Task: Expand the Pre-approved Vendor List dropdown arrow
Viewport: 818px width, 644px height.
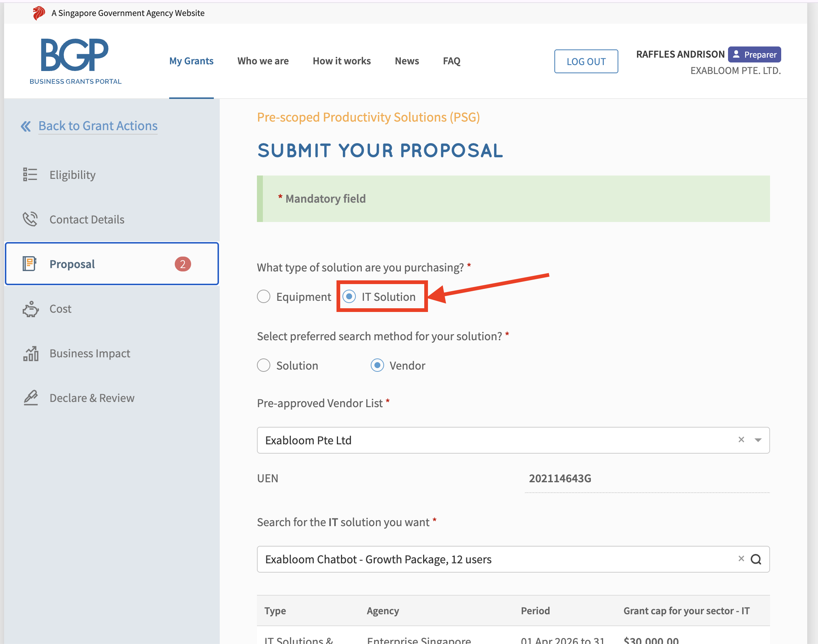Action: pos(758,440)
